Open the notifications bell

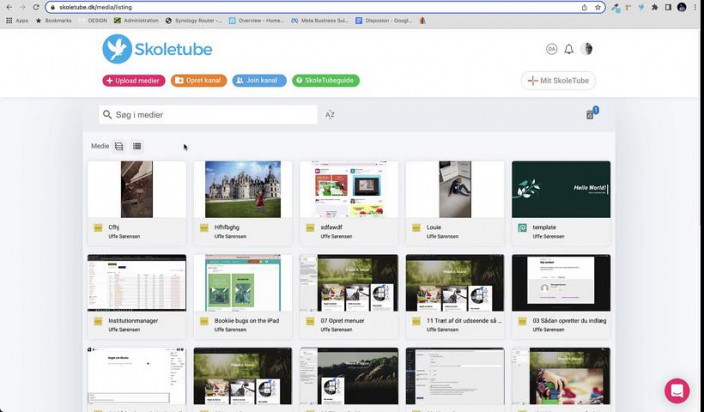pyautogui.click(x=569, y=49)
